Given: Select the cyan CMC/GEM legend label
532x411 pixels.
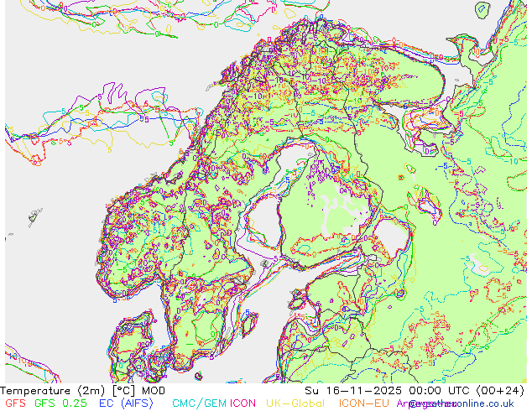Looking at the screenshot, I should (199, 403).
